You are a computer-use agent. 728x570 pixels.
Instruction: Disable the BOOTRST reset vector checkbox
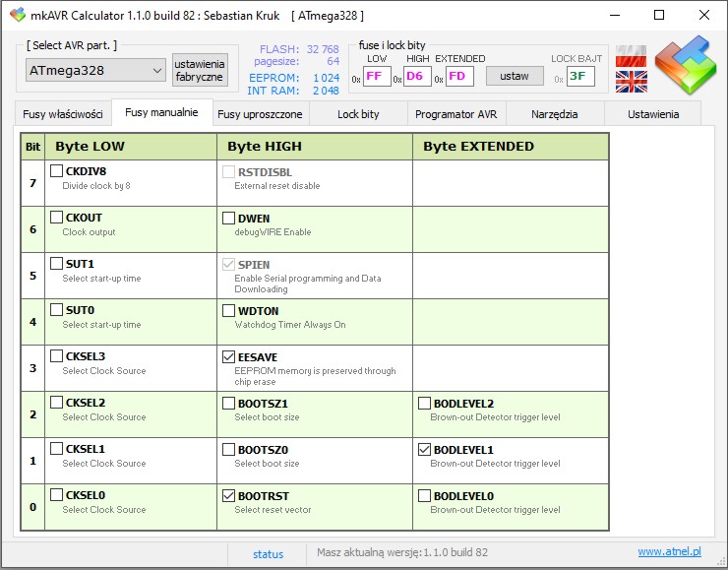(x=228, y=496)
